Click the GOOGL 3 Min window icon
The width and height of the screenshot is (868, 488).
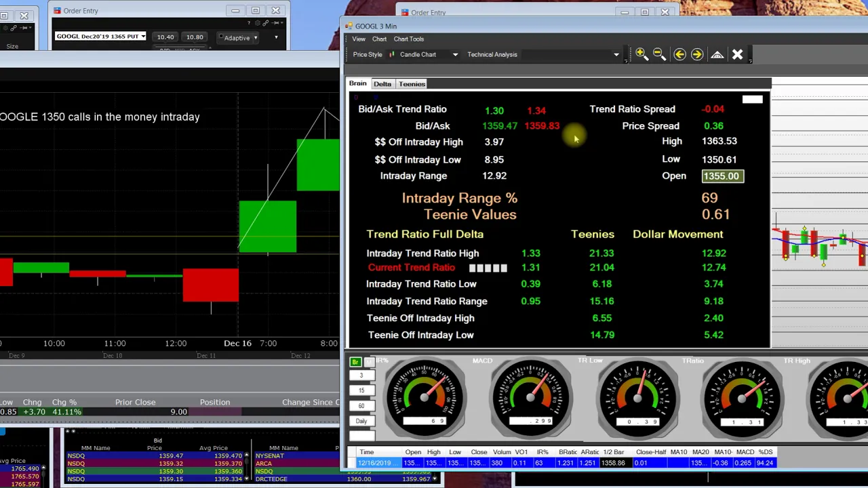[x=349, y=26]
